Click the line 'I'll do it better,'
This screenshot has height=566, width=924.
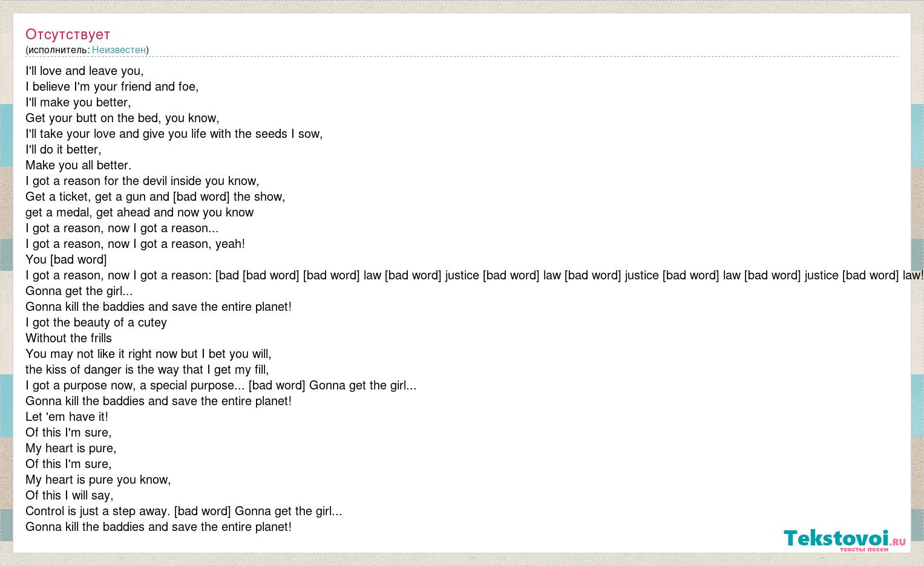64,149
